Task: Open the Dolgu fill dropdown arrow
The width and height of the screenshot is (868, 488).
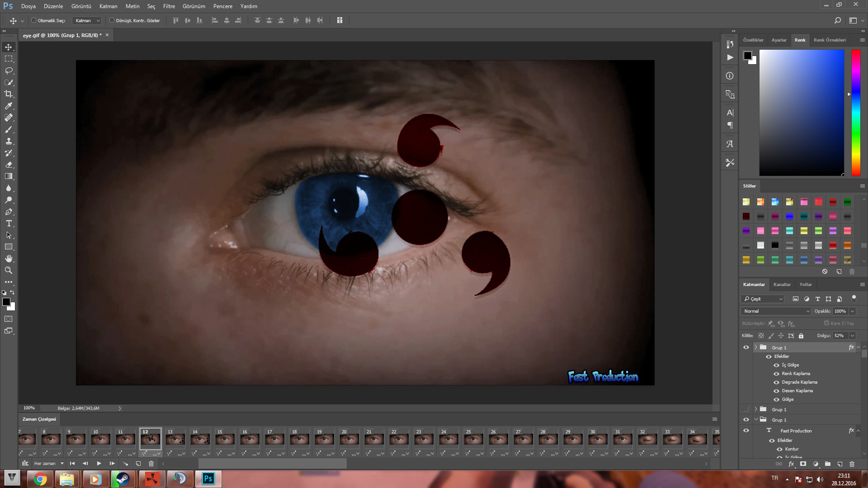Action: pyautogui.click(x=852, y=336)
